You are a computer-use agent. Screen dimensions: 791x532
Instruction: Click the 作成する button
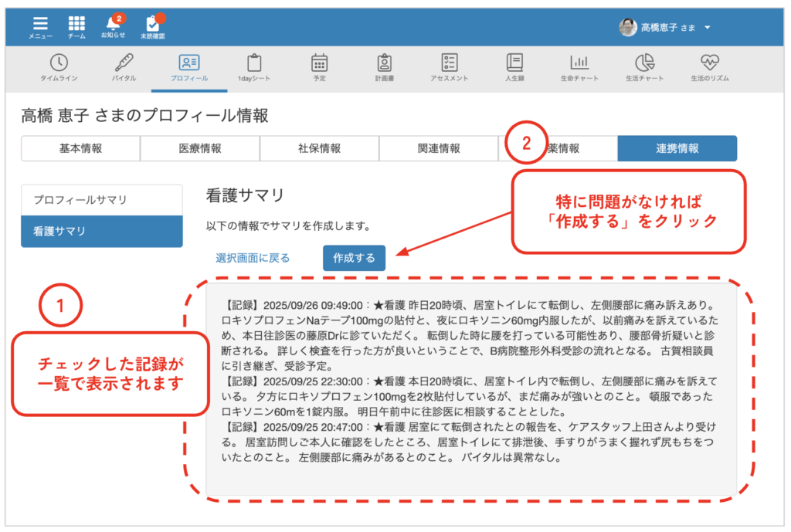pos(354,258)
